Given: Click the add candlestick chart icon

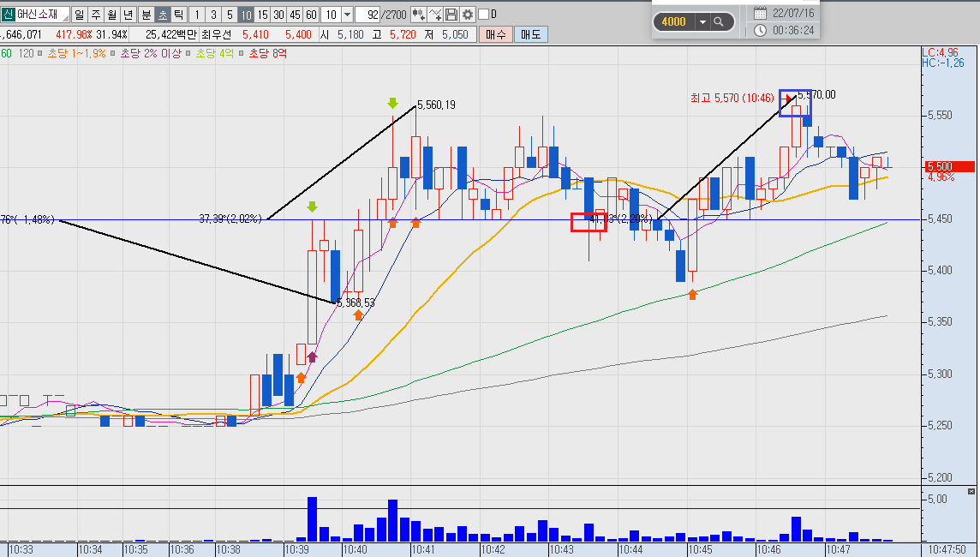Looking at the screenshot, I should [x=418, y=15].
